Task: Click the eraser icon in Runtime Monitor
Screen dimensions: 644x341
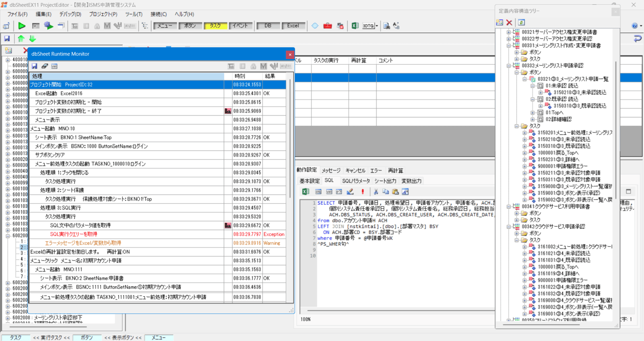Action: (x=45, y=66)
